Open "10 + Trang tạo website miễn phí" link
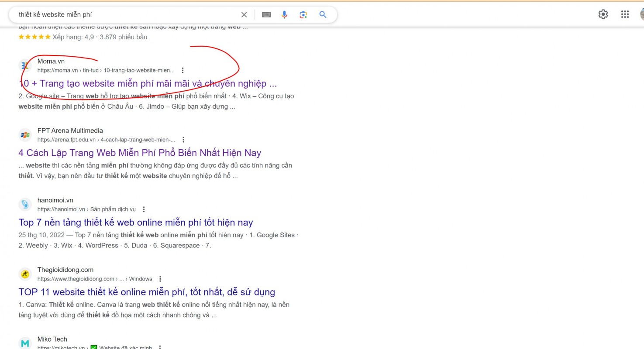This screenshot has height=349, width=644. (x=148, y=83)
